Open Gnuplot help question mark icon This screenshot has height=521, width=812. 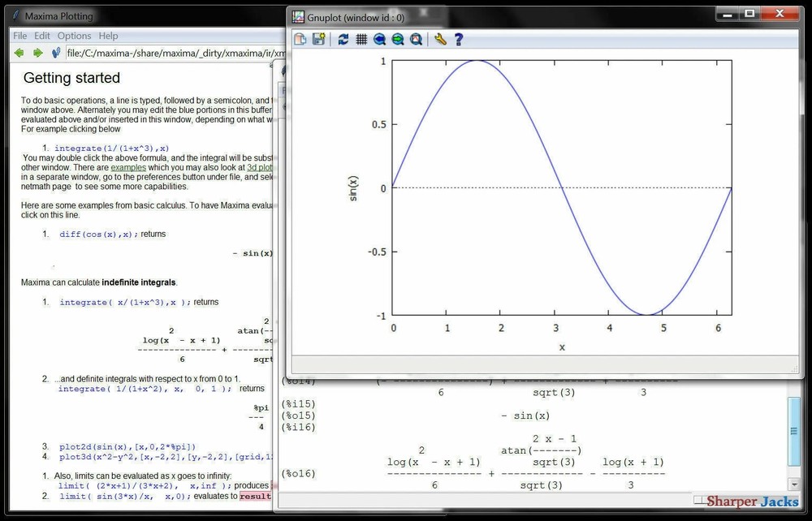point(458,39)
